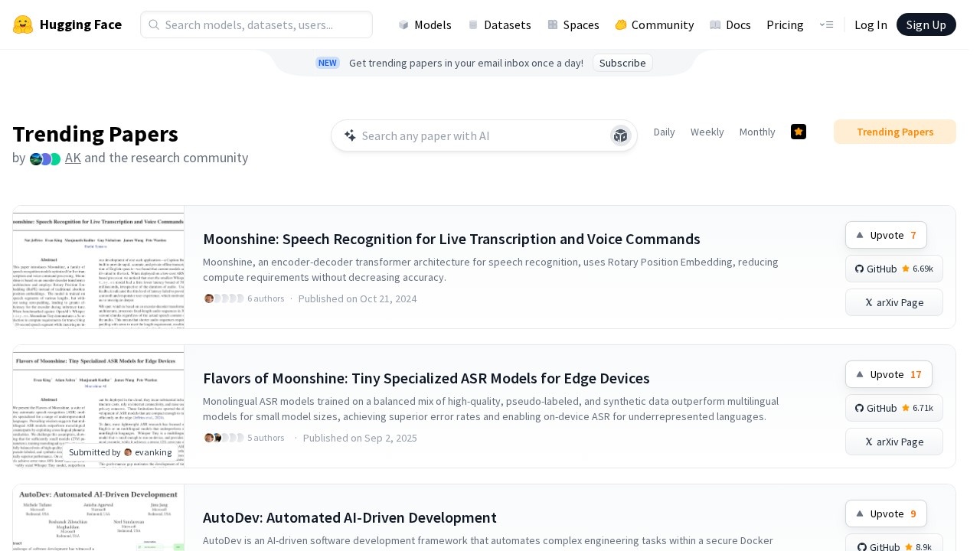
Task: Click the Hugging Face logo emoji
Action: 23,24
